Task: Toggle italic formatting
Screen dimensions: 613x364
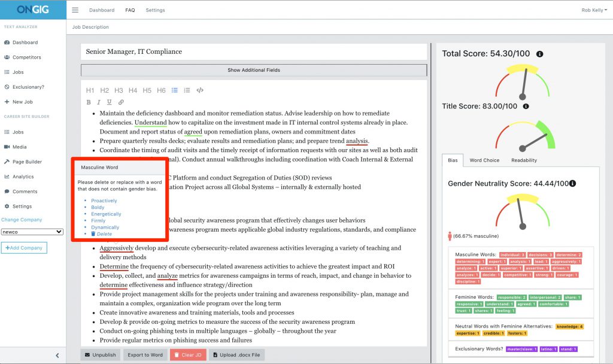Action: (x=99, y=102)
